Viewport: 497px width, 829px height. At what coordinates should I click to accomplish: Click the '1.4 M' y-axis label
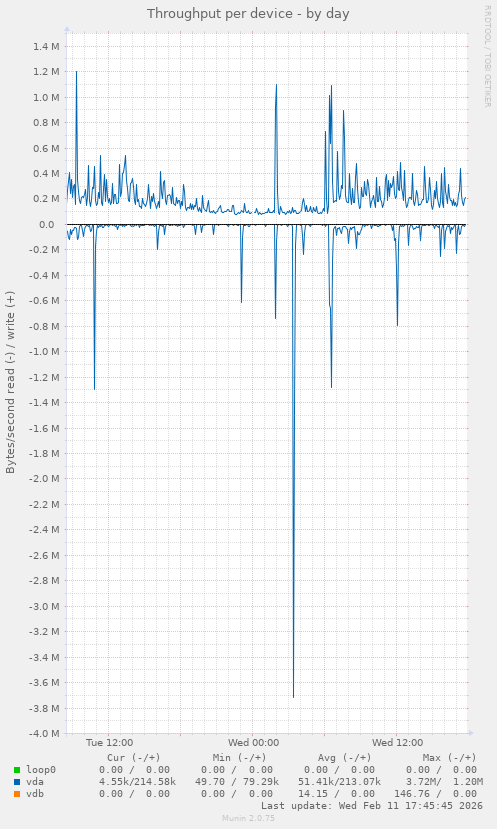47,47
